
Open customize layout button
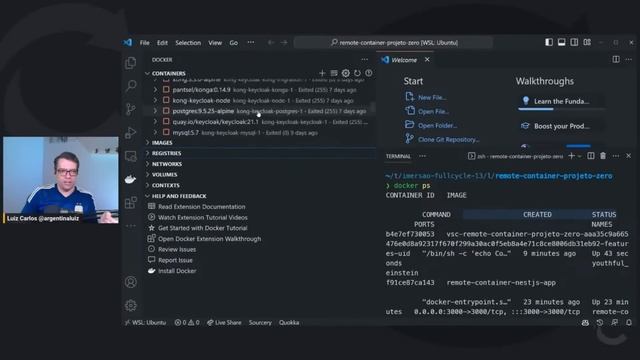pos(587,42)
